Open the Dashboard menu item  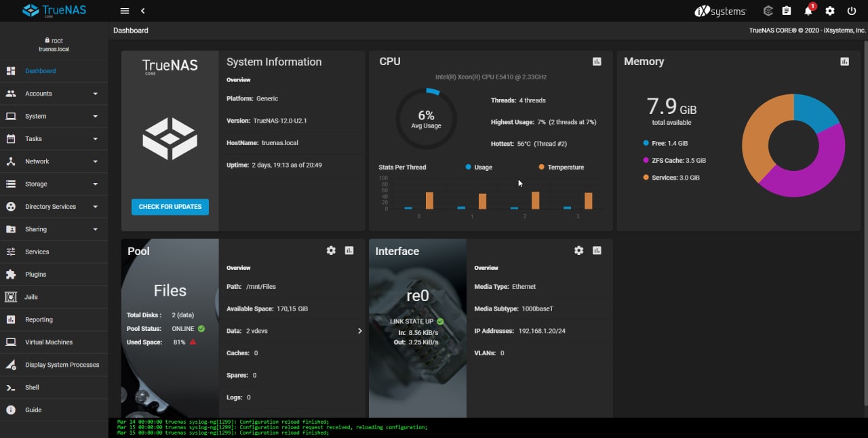(54, 71)
